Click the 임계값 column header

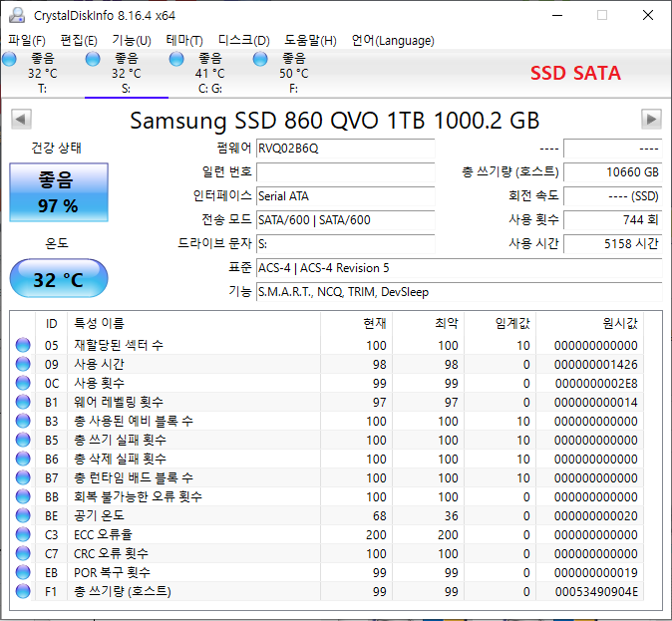click(501, 323)
